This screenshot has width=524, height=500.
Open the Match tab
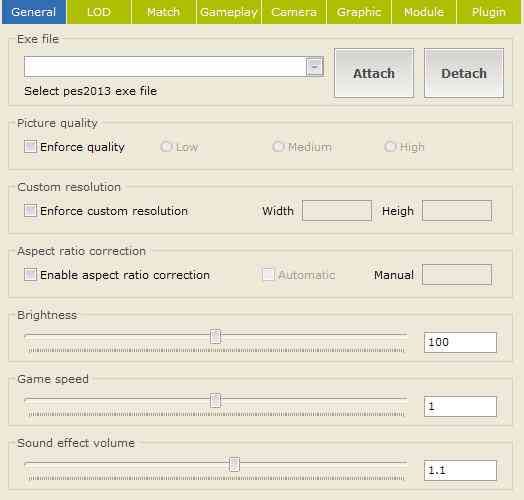point(164,12)
